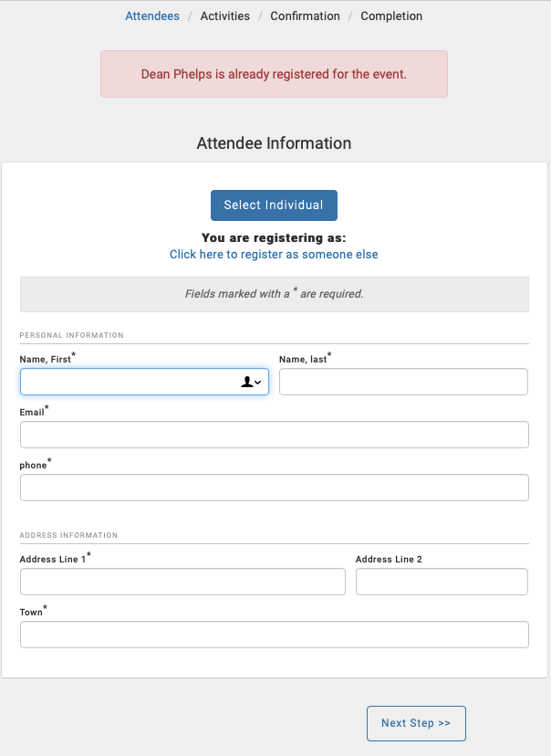Click into the Town input field
Screen dimensions: 551x756
274,634
